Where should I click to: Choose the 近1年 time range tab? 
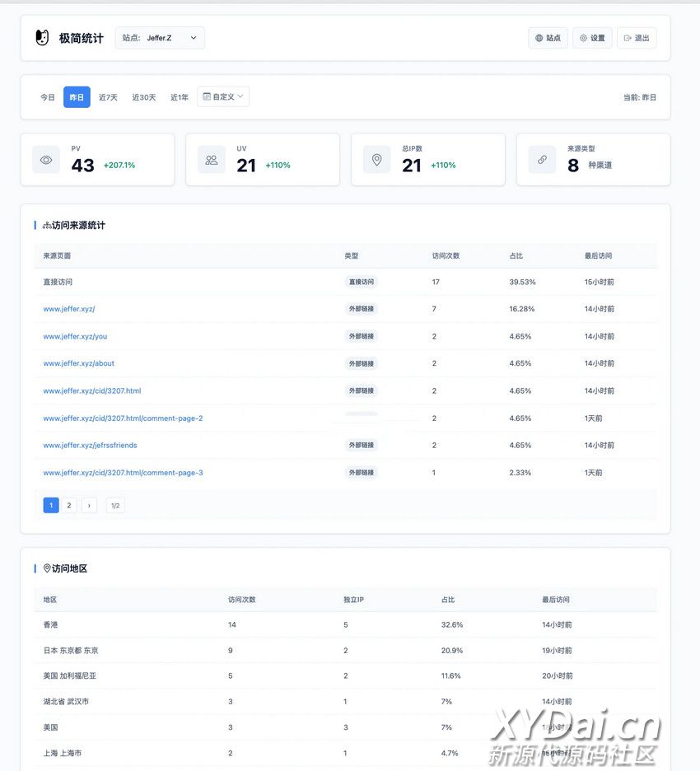click(180, 97)
